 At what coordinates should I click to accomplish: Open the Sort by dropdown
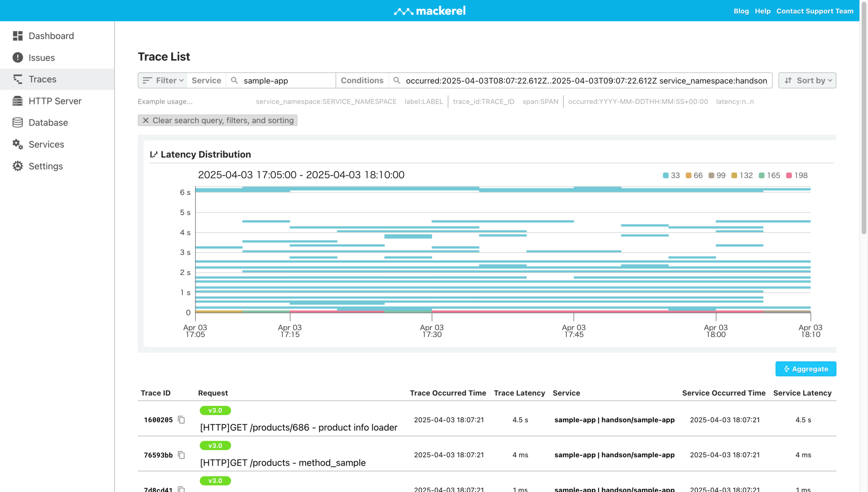tap(807, 81)
